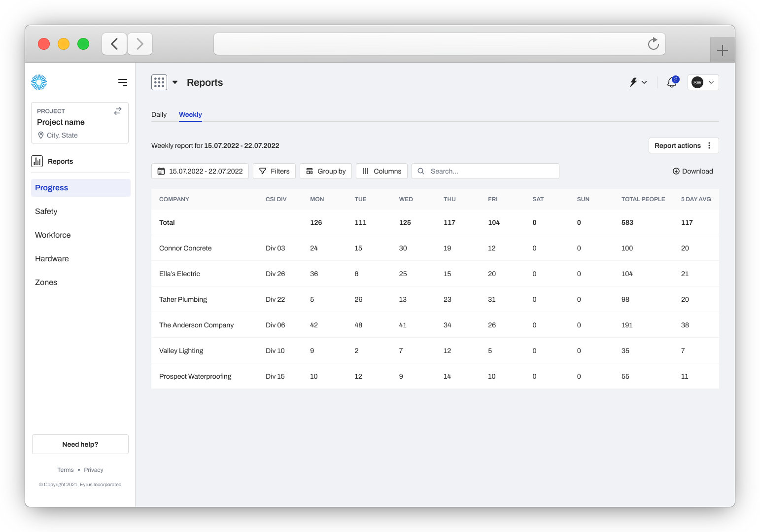Open the Filters panel
Screen dimensions: 760x532
[274, 171]
